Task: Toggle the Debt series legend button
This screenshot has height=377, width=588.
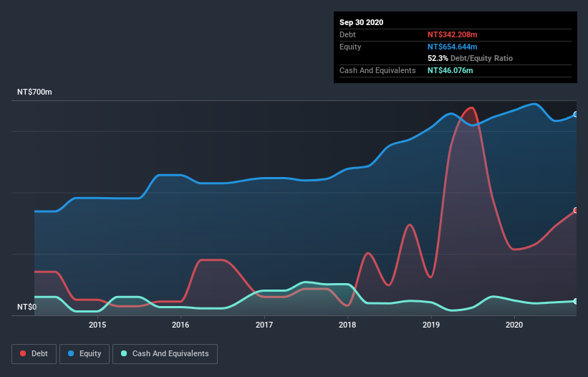Action: 34,354
